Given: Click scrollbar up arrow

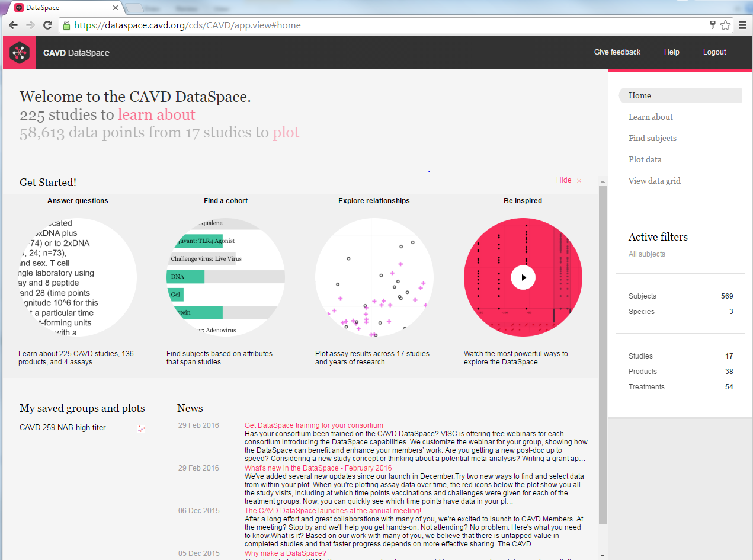Looking at the screenshot, I should pos(603,181).
